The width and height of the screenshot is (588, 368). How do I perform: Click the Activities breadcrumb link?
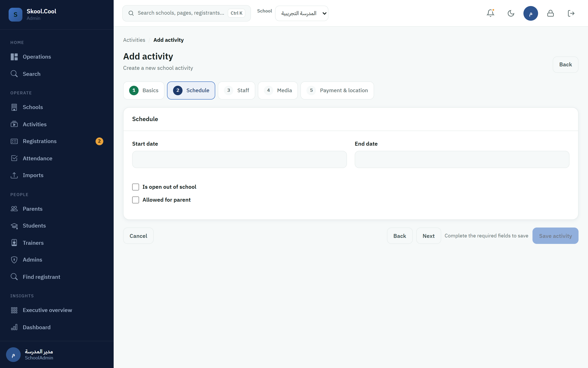click(134, 40)
